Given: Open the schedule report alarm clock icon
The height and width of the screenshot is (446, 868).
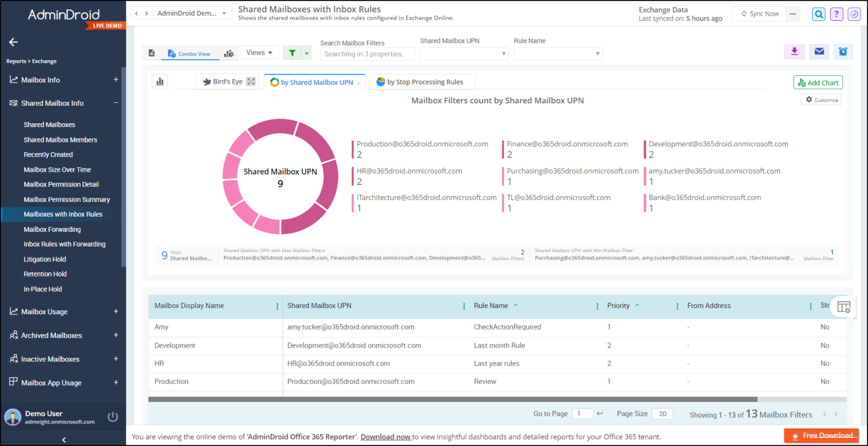Looking at the screenshot, I should pyautogui.click(x=843, y=51).
